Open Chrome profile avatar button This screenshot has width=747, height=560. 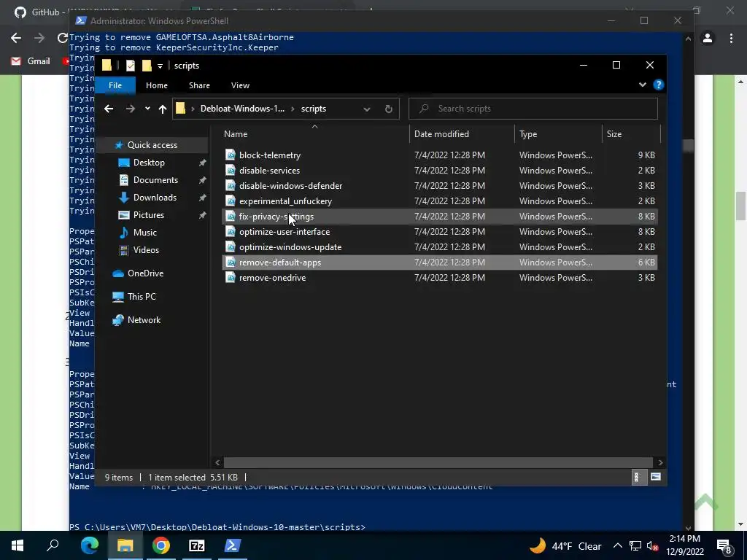coord(708,38)
